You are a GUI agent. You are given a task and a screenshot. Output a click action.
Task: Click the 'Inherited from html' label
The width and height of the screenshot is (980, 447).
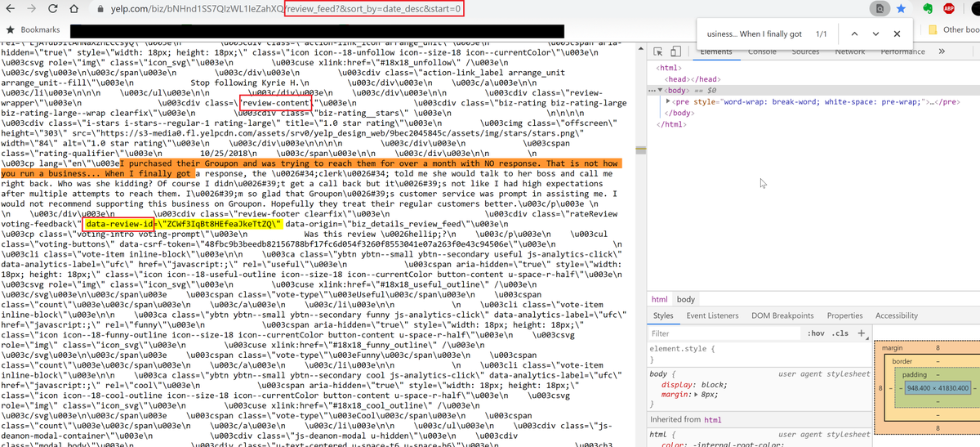(x=685, y=419)
